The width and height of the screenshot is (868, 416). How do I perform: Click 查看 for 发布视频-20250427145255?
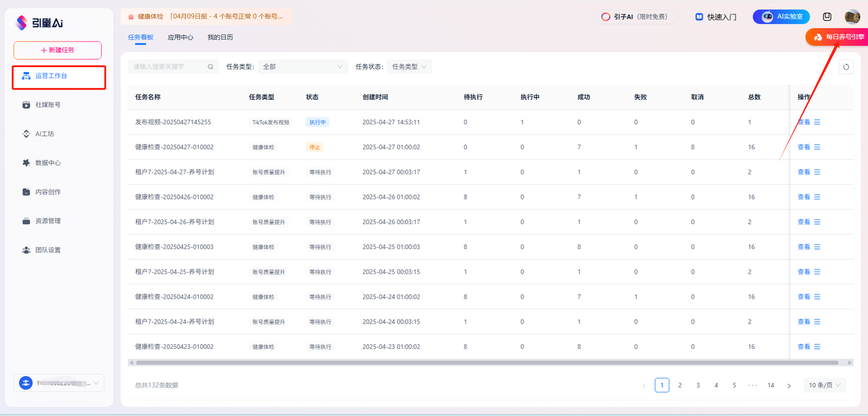[804, 122]
